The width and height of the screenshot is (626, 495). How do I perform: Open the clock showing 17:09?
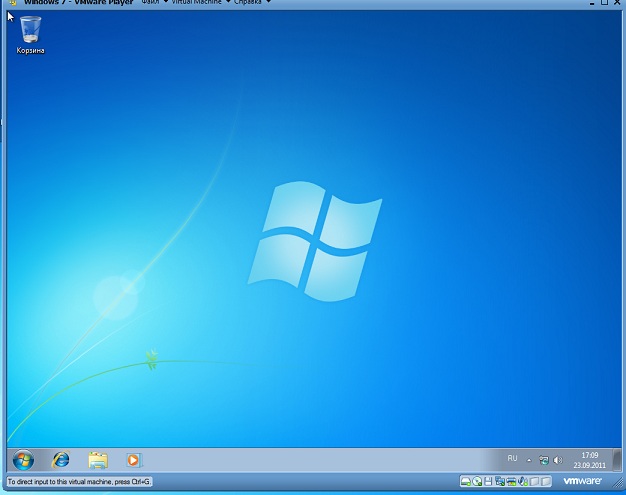point(590,460)
